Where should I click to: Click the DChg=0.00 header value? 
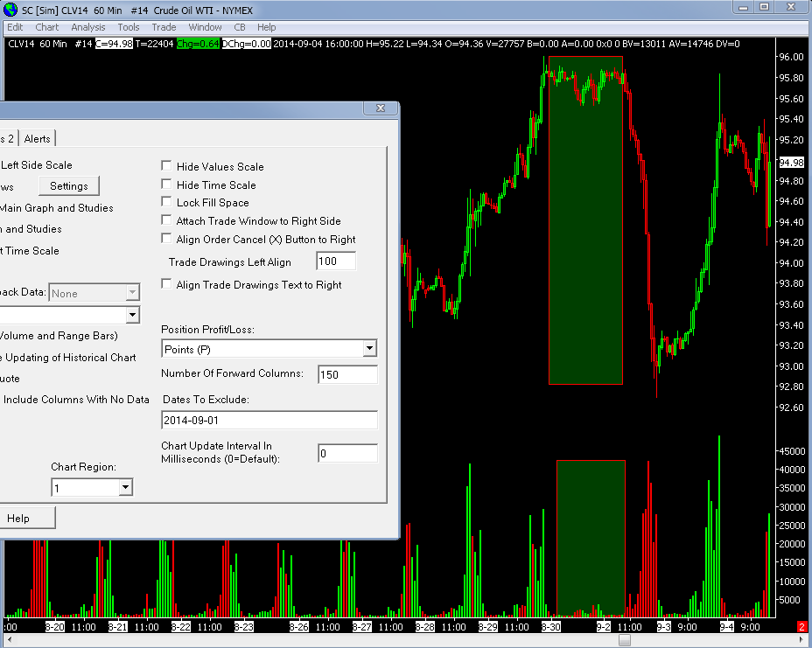(x=246, y=44)
